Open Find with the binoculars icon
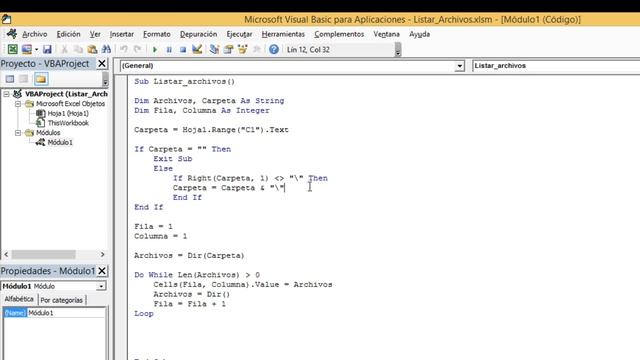The width and height of the screenshot is (640, 360). pyautogui.click(x=106, y=49)
